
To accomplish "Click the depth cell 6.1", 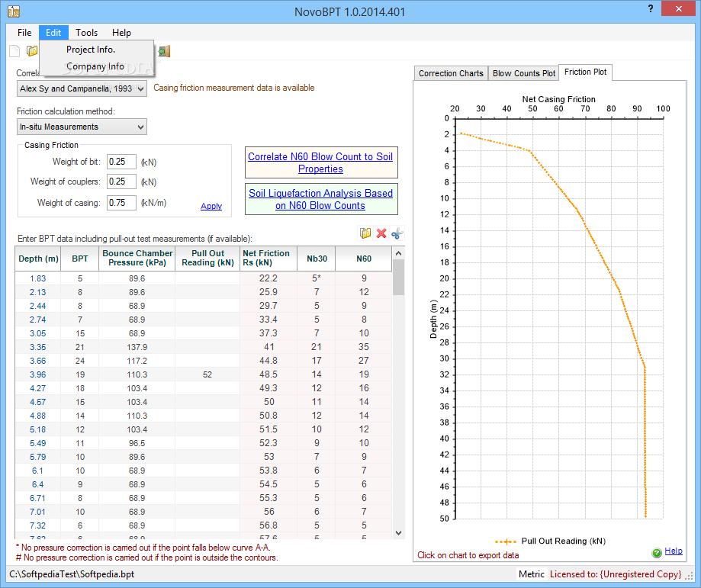I will point(38,471).
